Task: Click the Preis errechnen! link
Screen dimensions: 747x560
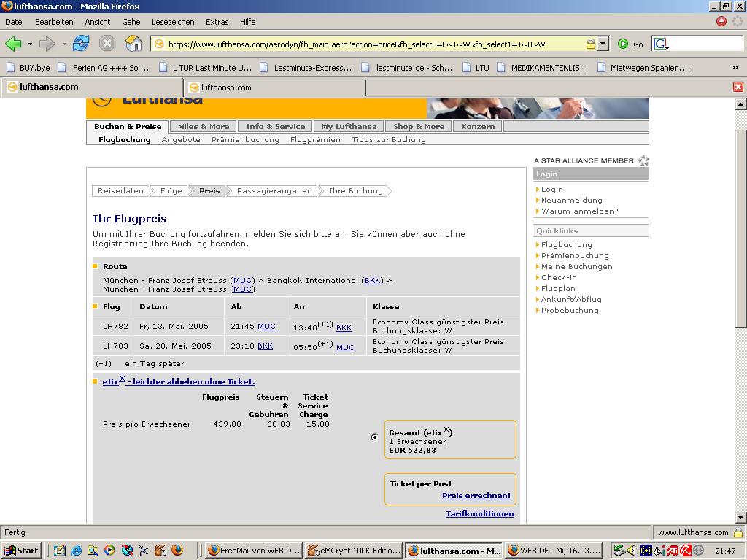Action: 476,496
